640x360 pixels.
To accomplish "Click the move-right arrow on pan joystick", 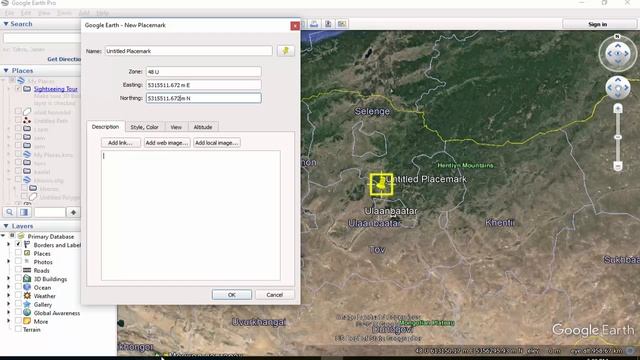I will (x=626, y=88).
